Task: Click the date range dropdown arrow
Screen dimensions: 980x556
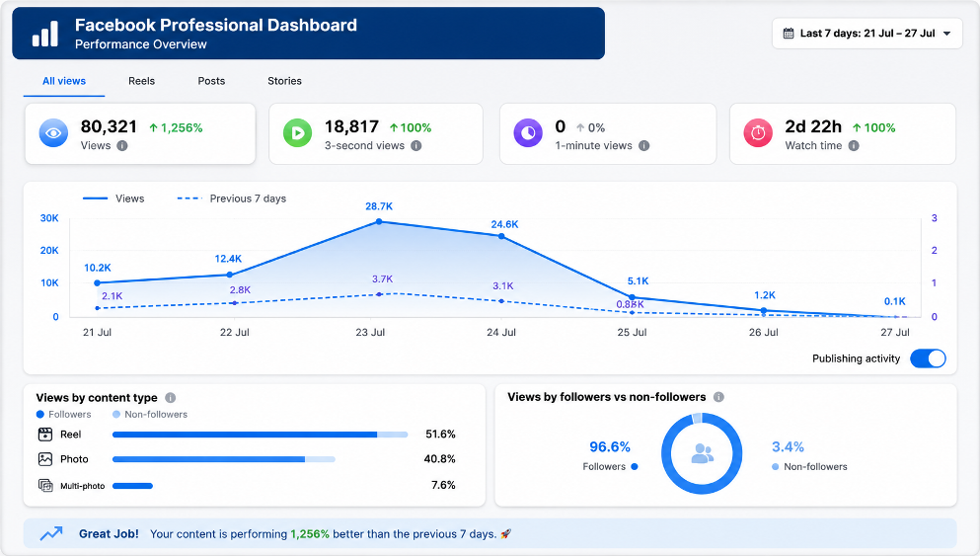Action: pos(946,34)
